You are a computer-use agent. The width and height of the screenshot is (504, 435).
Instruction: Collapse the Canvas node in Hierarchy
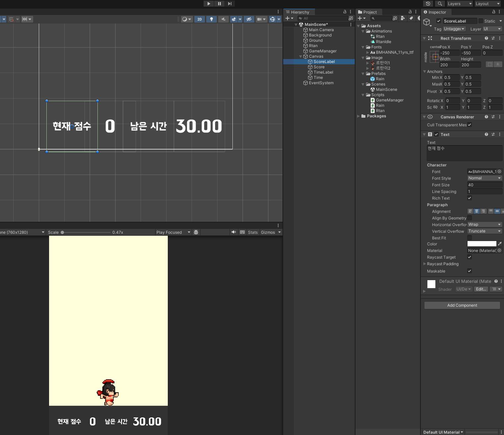click(301, 56)
